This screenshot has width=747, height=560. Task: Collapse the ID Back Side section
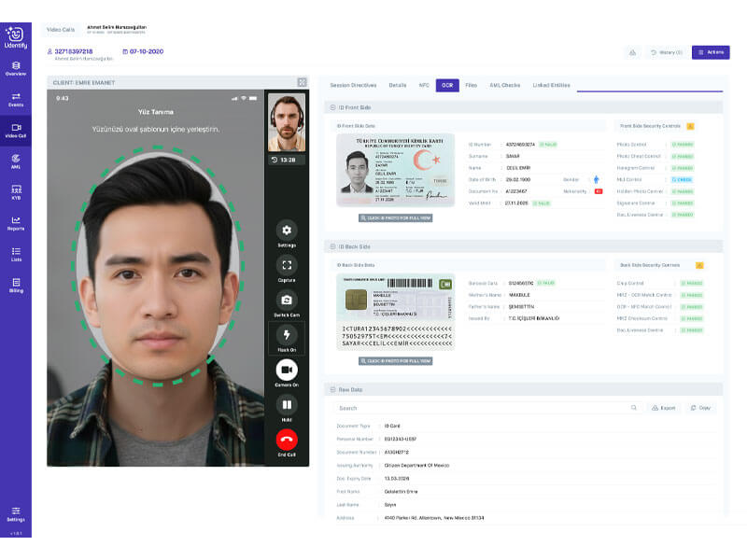coord(333,246)
